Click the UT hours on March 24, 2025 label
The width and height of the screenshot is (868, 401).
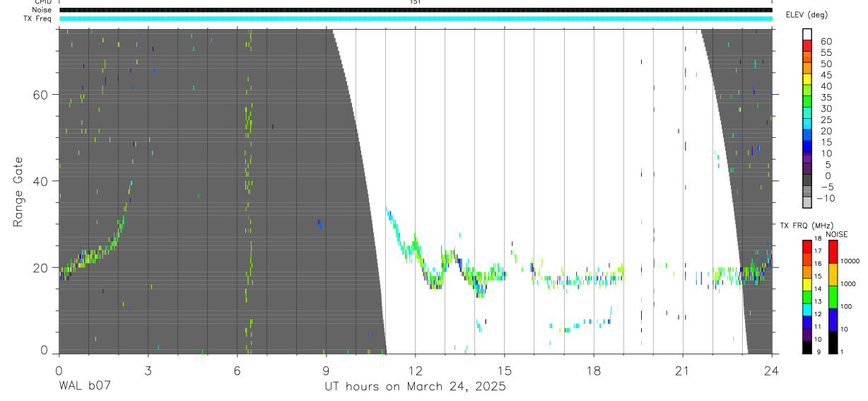pos(415,387)
